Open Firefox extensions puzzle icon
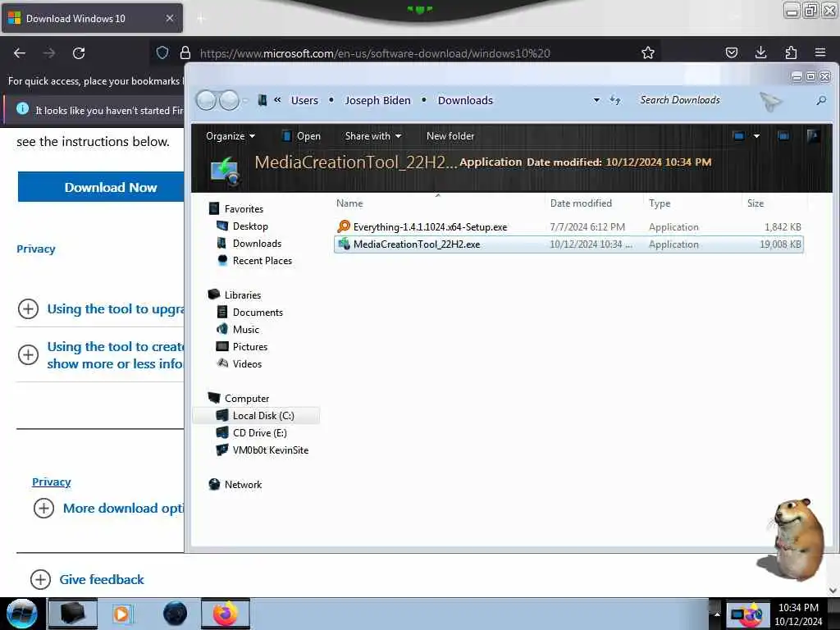The width and height of the screenshot is (840, 630). point(791,52)
